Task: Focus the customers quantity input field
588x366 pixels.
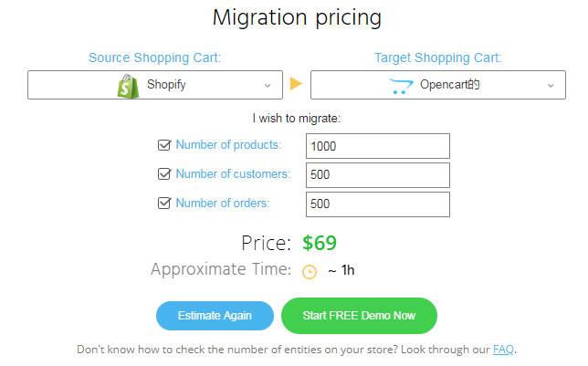Action: pyautogui.click(x=379, y=175)
